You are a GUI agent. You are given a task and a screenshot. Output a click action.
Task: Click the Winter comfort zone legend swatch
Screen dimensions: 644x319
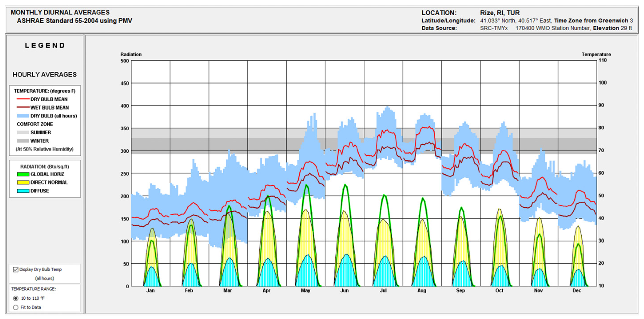pos(23,141)
